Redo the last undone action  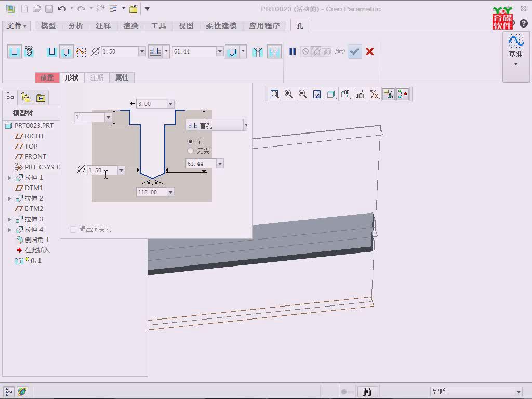point(82,9)
